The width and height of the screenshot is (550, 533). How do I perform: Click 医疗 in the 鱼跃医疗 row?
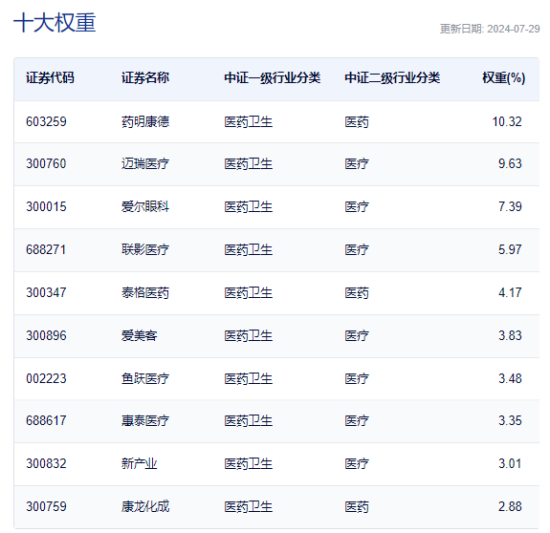click(x=356, y=379)
